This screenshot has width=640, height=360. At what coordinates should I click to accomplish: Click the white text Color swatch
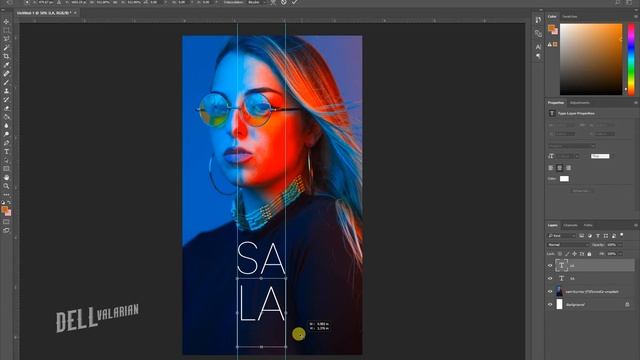pos(564,179)
